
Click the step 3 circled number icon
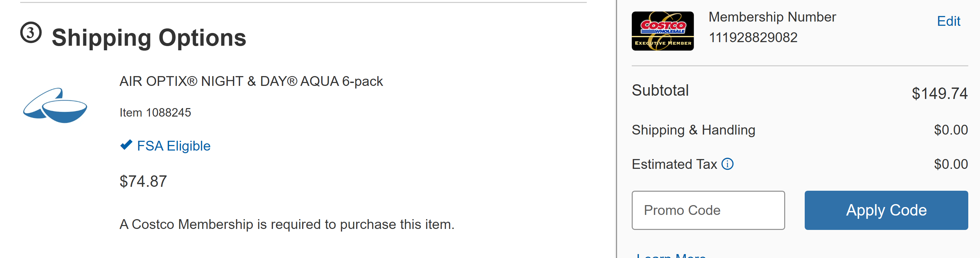coord(31,32)
